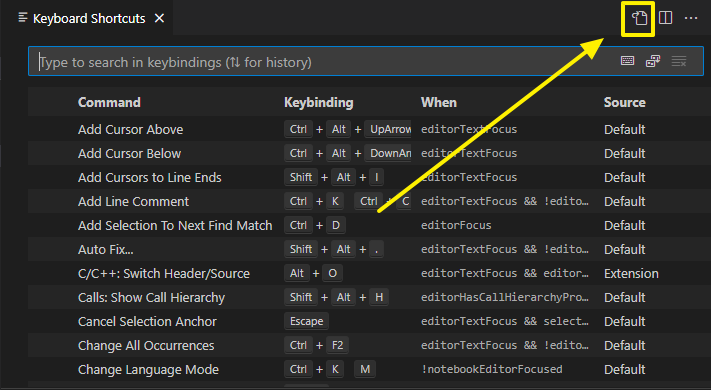Click the Command column header

coord(109,102)
